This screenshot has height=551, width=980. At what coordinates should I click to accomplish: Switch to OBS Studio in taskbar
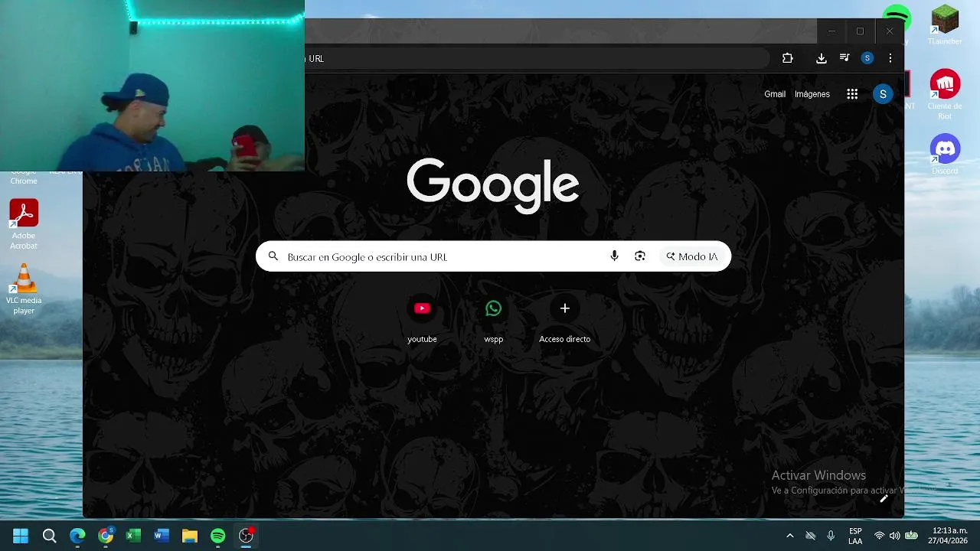pyautogui.click(x=246, y=536)
